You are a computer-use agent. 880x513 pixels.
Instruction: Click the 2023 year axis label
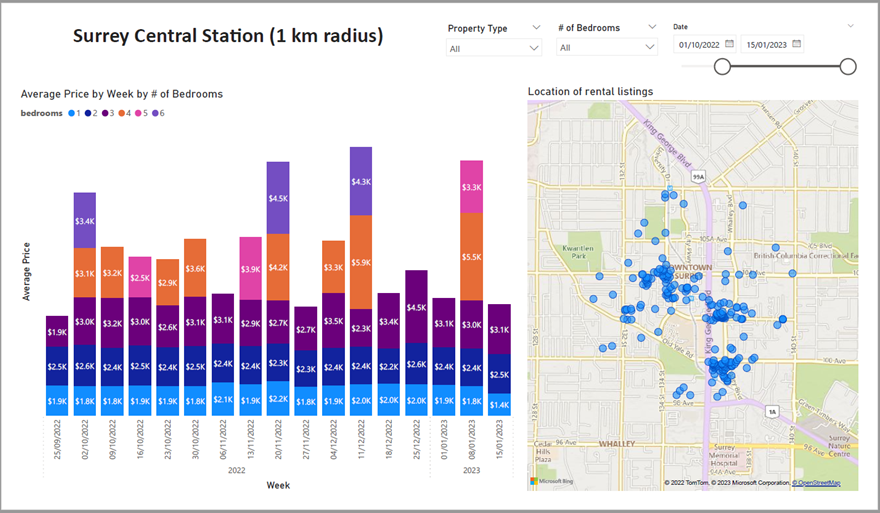[471, 470]
